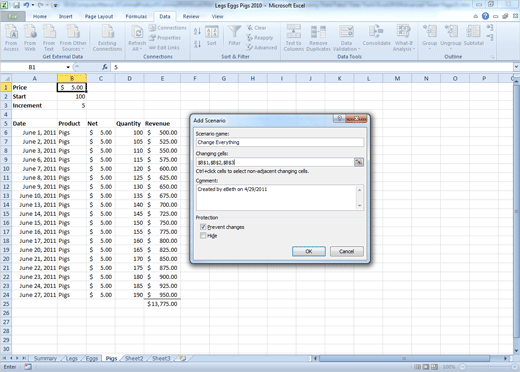
Task: Switch to the Review tab
Action: tap(191, 16)
